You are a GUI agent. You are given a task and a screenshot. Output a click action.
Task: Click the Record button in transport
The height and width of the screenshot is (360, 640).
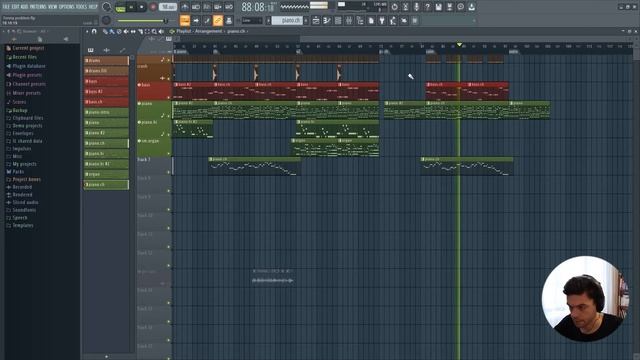[x=153, y=7]
